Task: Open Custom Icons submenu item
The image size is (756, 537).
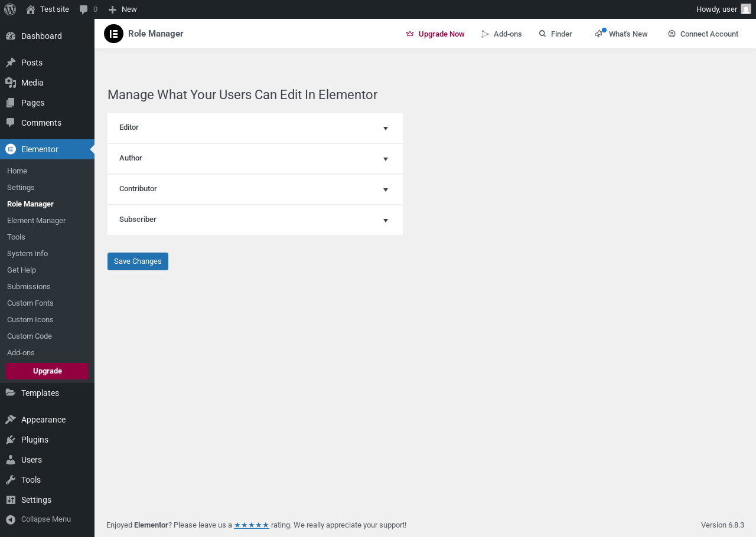Action: click(x=30, y=320)
